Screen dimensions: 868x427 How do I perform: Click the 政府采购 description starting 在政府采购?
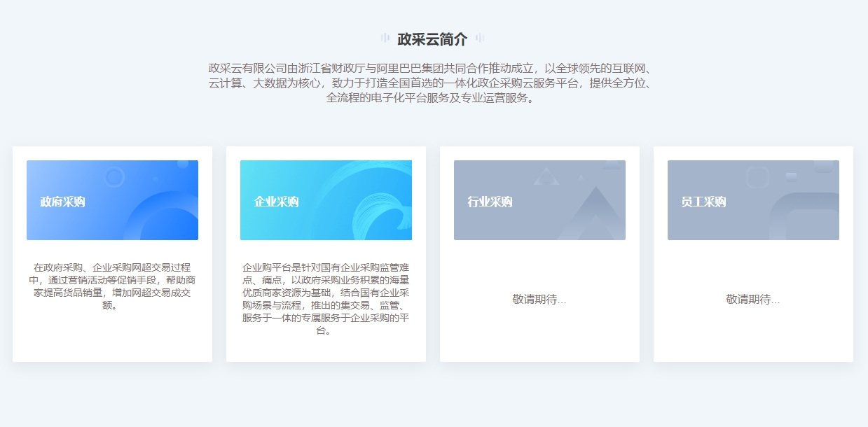112,286
